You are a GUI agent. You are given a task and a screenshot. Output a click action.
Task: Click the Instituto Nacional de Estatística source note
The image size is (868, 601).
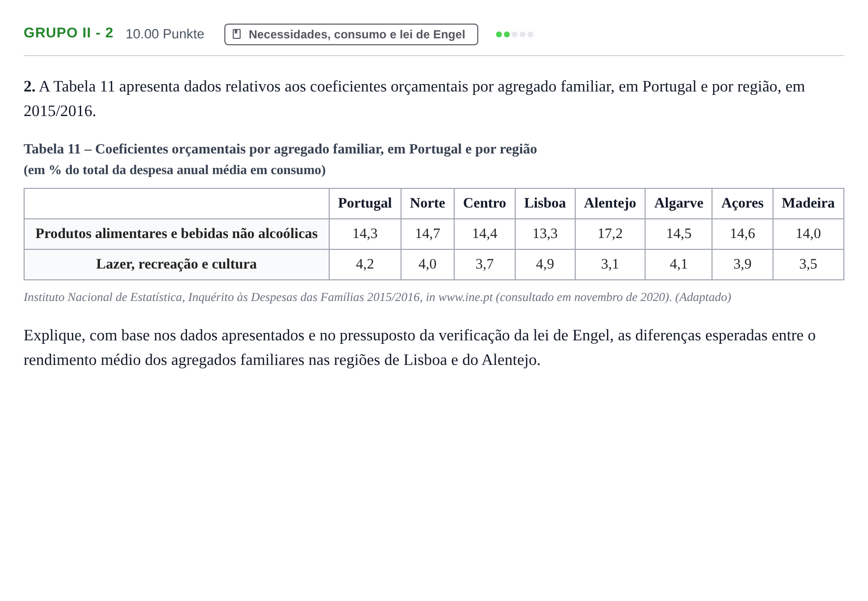(377, 297)
